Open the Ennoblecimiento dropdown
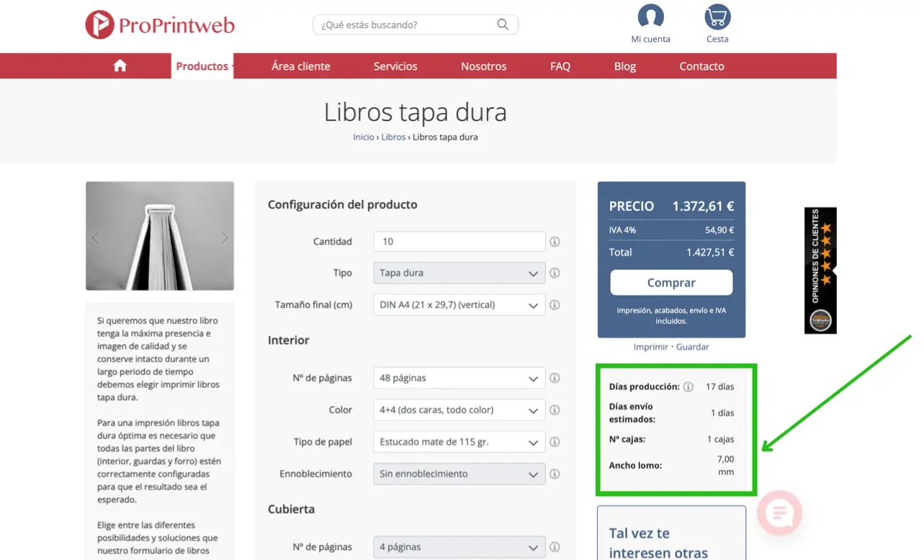The height and width of the screenshot is (560, 924). [x=459, y=474]
